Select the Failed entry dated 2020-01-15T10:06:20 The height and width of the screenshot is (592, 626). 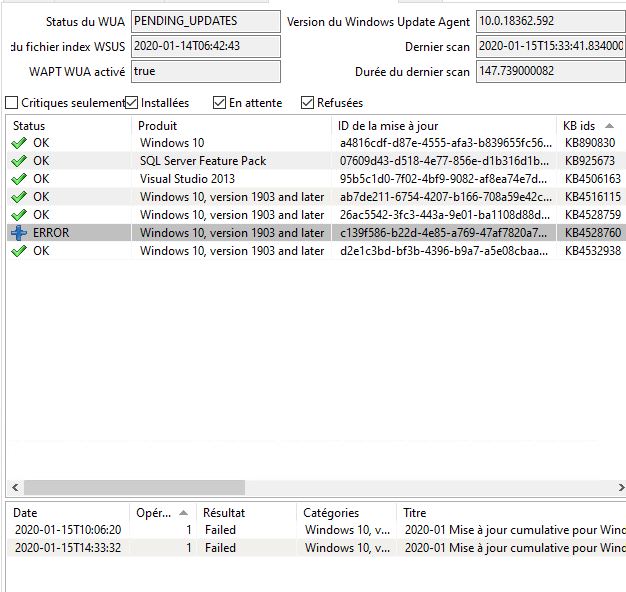point(220,530)
